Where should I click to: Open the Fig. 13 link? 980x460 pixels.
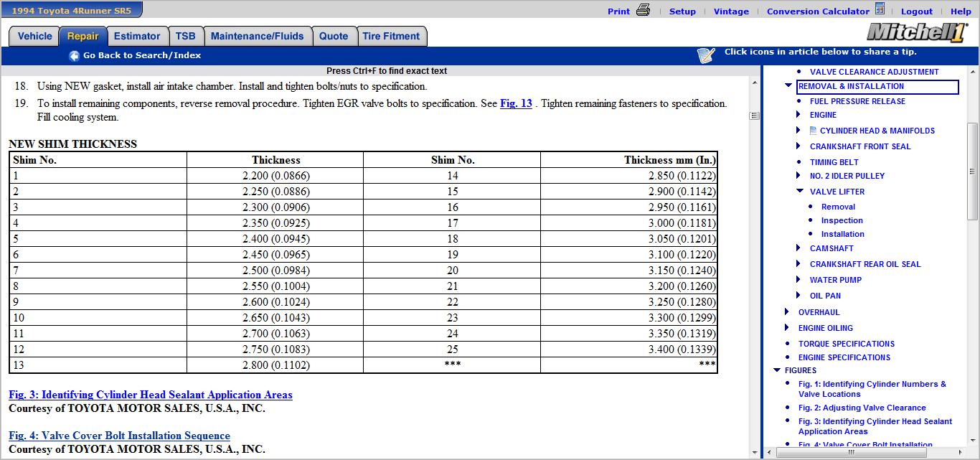[516, 103]
